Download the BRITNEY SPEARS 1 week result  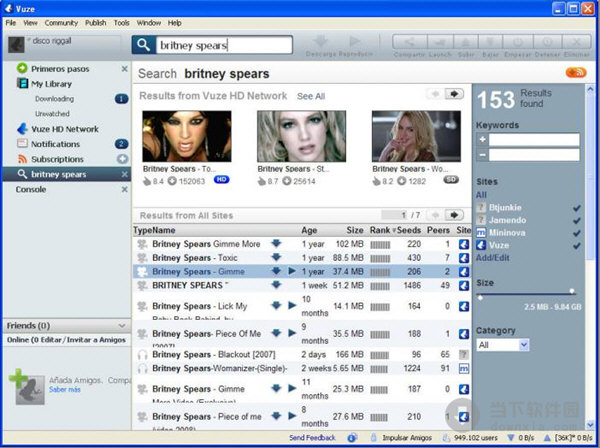276,285
